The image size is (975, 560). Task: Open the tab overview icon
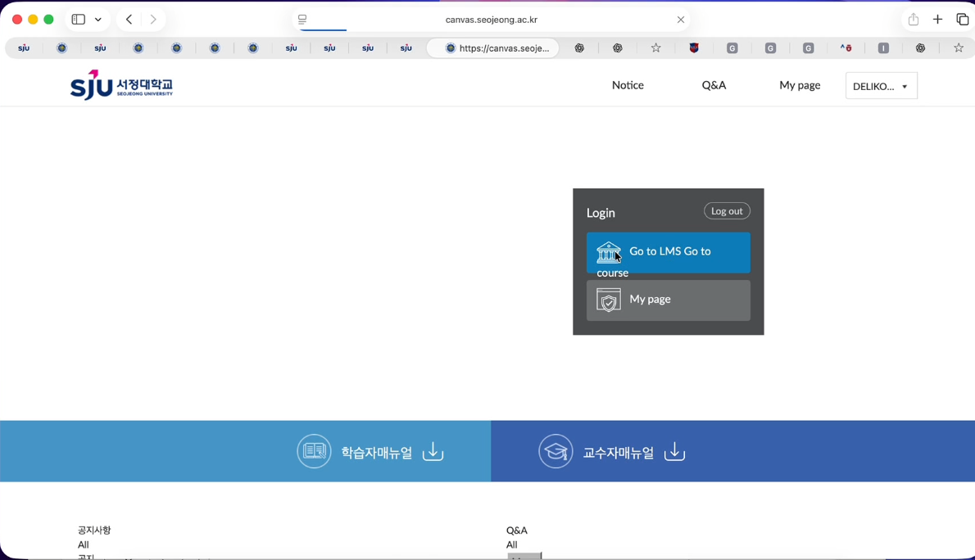click(963, 20)
